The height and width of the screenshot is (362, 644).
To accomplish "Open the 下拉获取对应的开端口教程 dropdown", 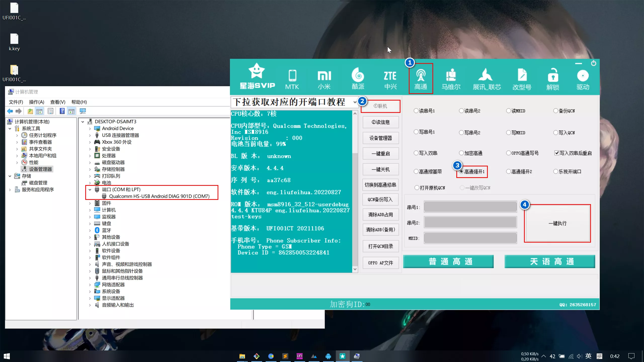I will pyautogui.click(x=295, y=102).
